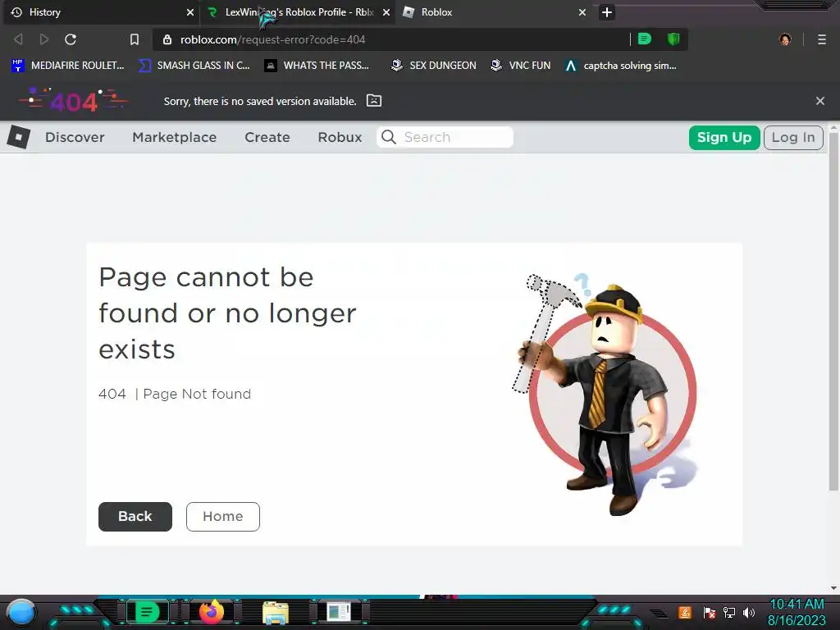Open Marketplace in Roblox navigation
Image resolution: width=840 pixels, height=630 pixels.
[175, 137]
